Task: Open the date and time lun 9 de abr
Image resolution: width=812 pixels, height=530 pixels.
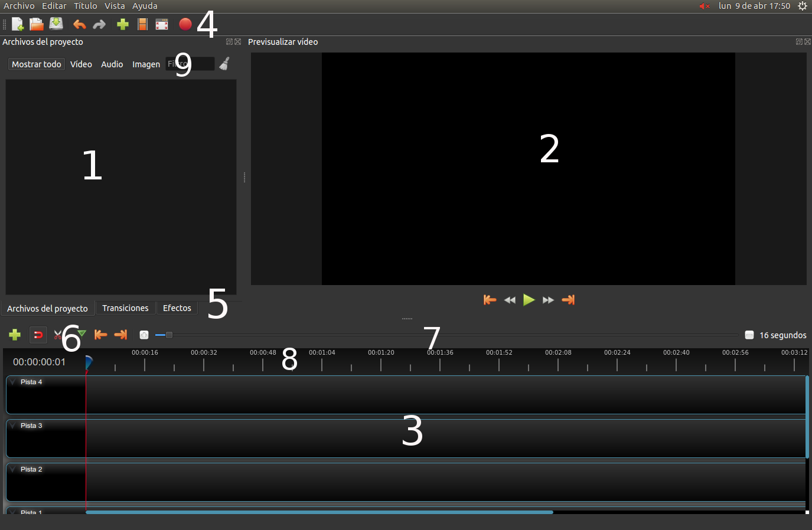Action: point(754,6)
